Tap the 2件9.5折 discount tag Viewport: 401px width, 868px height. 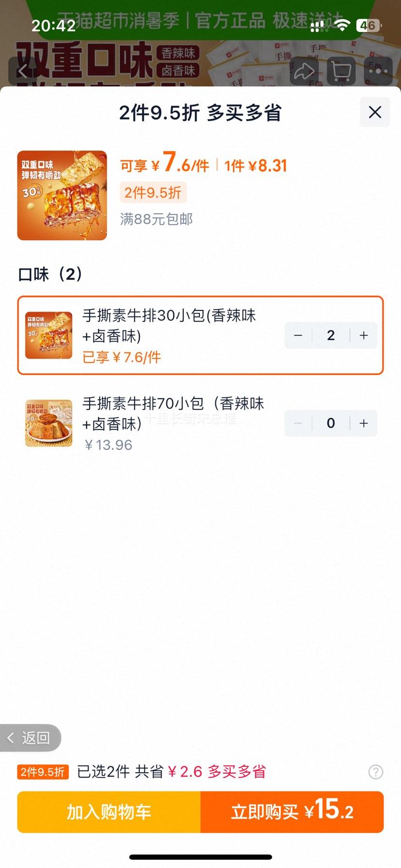point(153,193)
